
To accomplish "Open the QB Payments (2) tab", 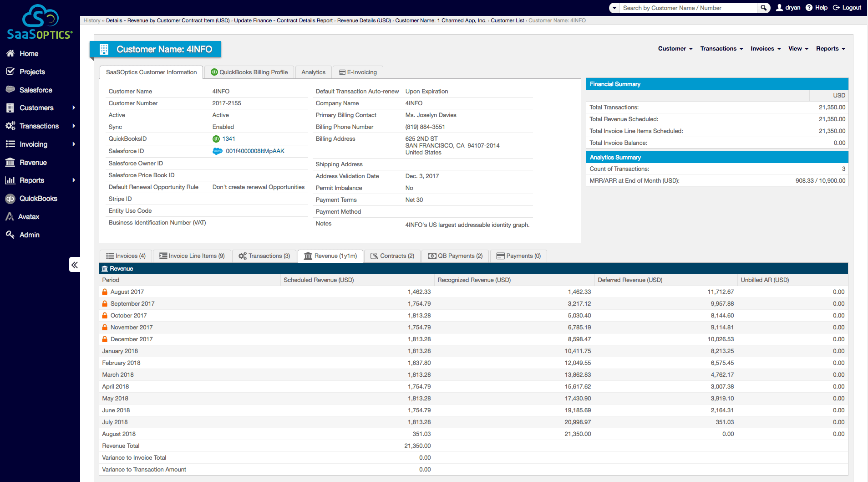I will [x=455, y=256].
